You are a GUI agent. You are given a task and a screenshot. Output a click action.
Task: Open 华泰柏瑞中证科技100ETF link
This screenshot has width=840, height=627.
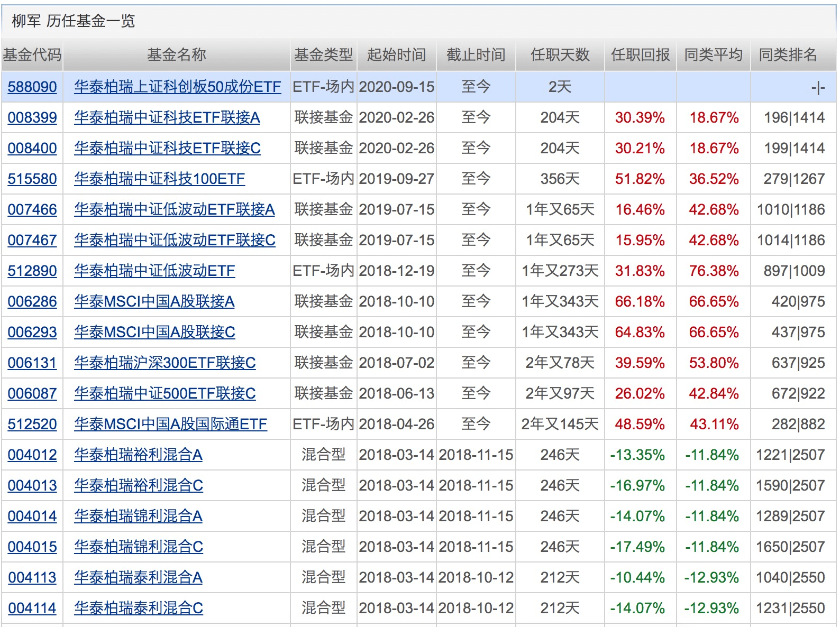tap(159, 179)
